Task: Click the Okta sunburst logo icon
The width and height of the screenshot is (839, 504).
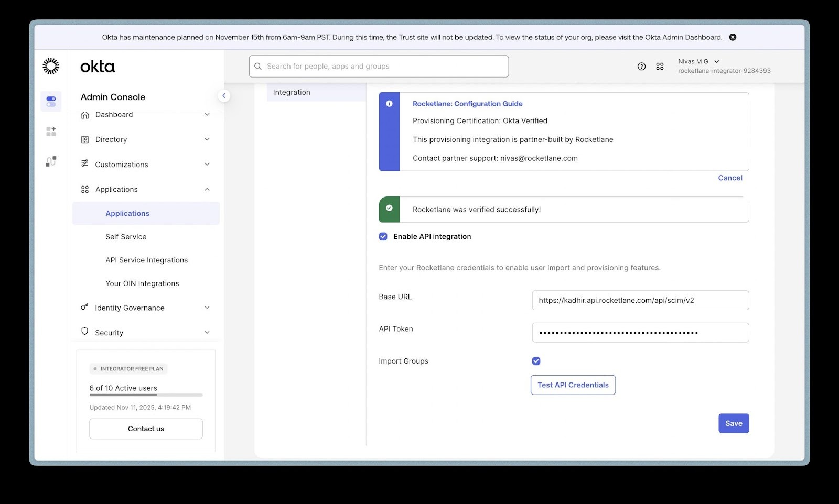Action: point(51,67)
